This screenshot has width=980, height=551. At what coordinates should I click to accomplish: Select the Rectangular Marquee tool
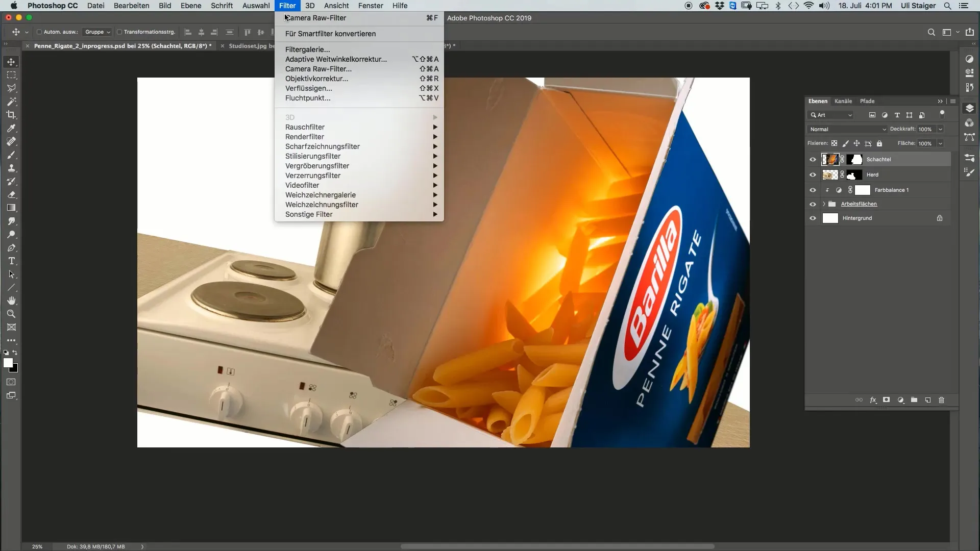pos(11,75)
